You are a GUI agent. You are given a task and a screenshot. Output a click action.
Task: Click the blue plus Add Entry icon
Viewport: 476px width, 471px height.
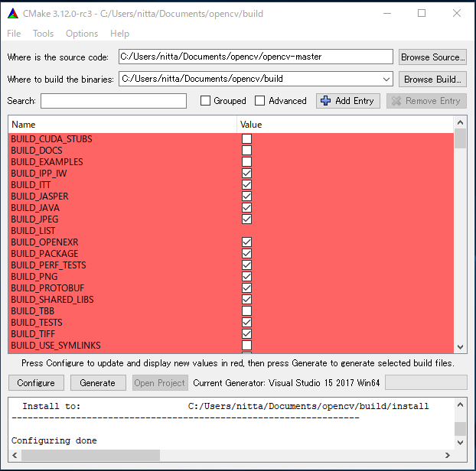(x=325, y=101)
